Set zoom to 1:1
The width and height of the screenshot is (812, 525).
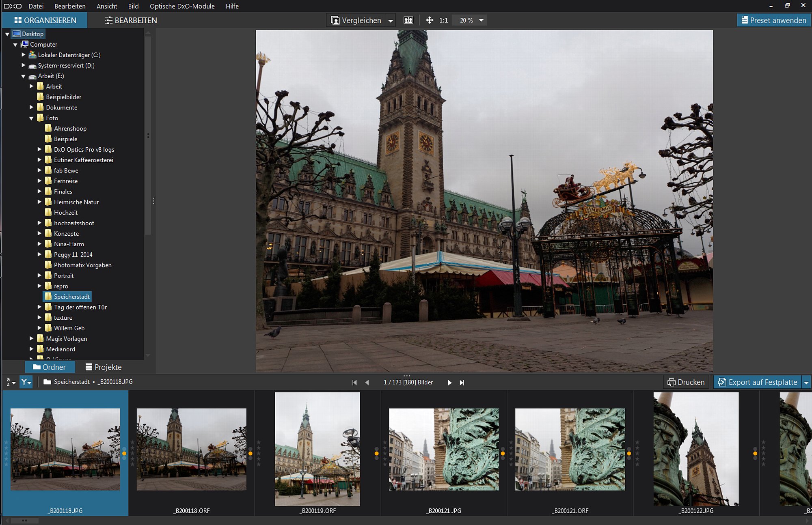443,20
